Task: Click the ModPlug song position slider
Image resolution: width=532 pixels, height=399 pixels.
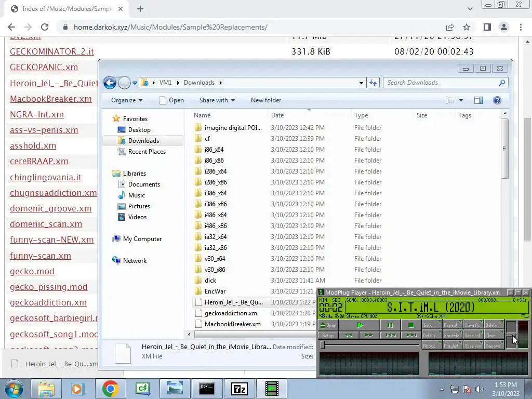Action: [x=369, y=345]
